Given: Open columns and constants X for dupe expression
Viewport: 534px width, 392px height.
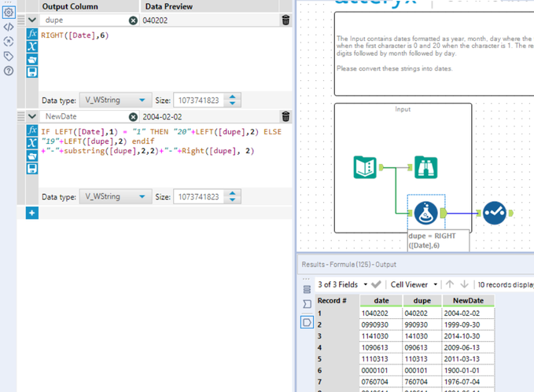Looking at the screenshot, I should 32,46.
